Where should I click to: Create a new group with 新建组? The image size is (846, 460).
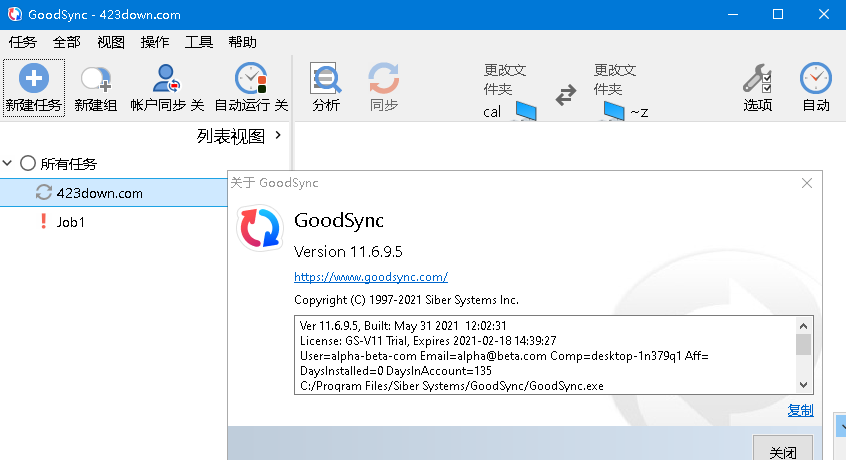pos(95,88)
